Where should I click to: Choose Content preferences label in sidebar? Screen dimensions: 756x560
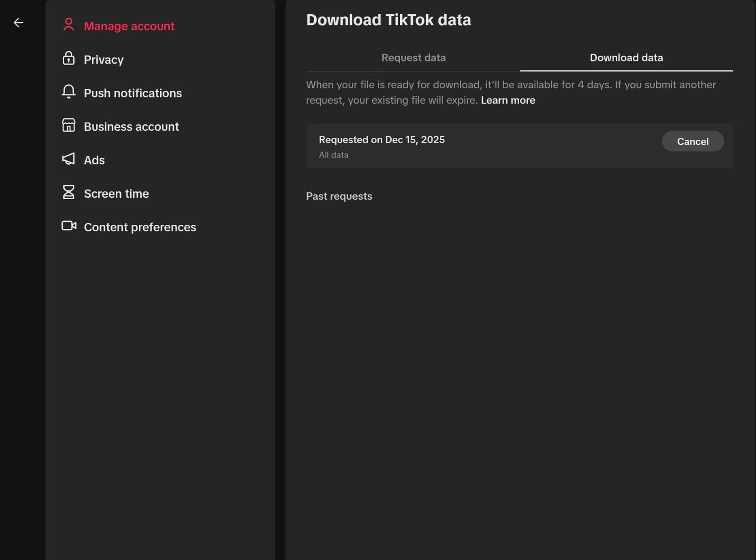pos(140,228)
